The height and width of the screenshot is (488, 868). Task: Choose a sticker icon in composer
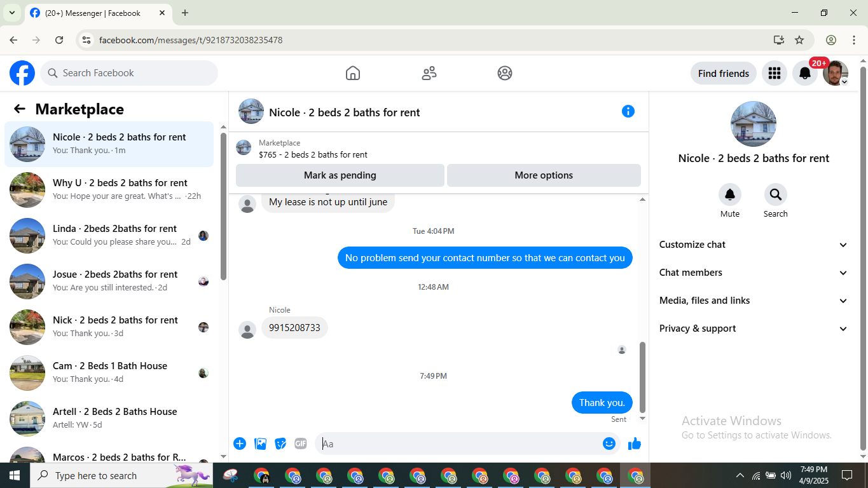pyautogui.click(x=280, y=444)
